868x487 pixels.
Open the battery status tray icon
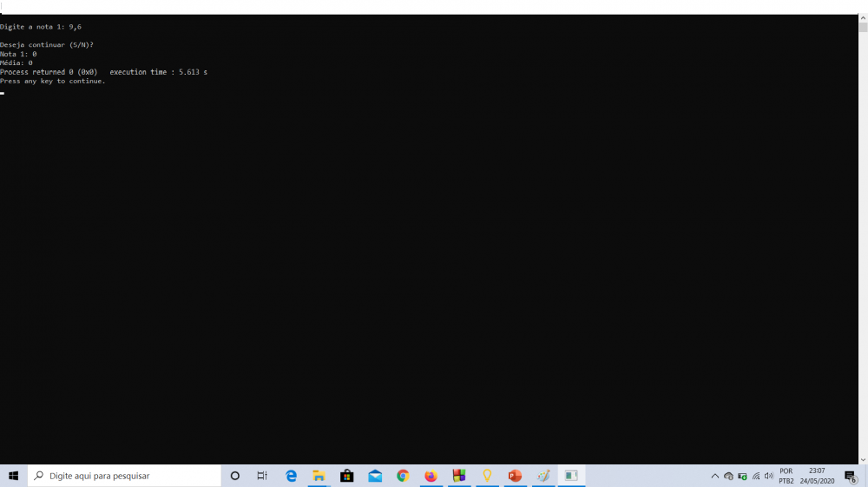742,476
